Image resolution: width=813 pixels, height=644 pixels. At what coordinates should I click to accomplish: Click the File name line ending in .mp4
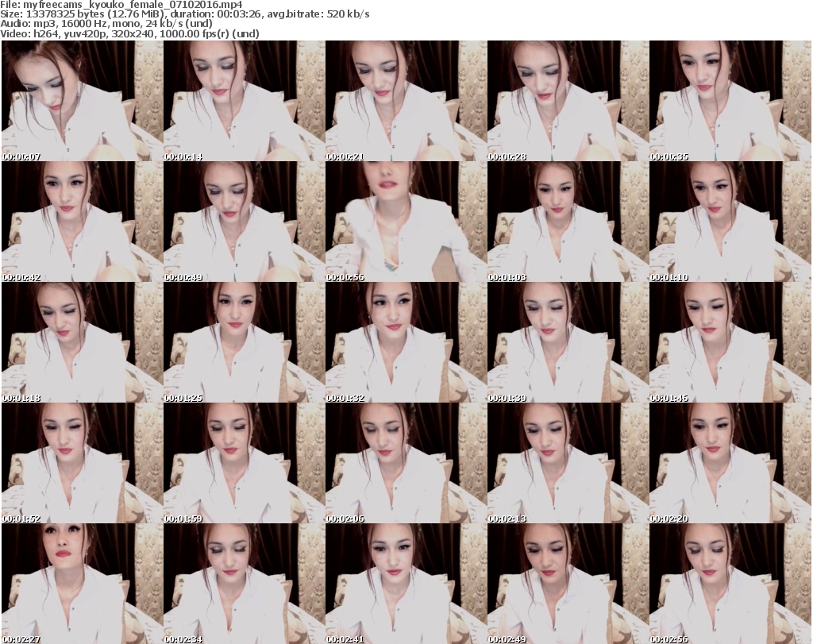(x=121, y=5)
